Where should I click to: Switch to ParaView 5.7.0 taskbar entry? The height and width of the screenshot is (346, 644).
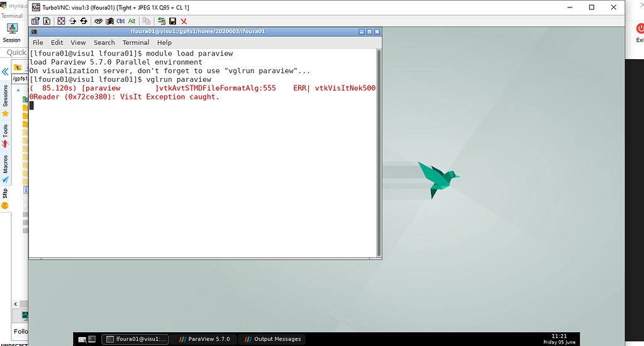204,339
